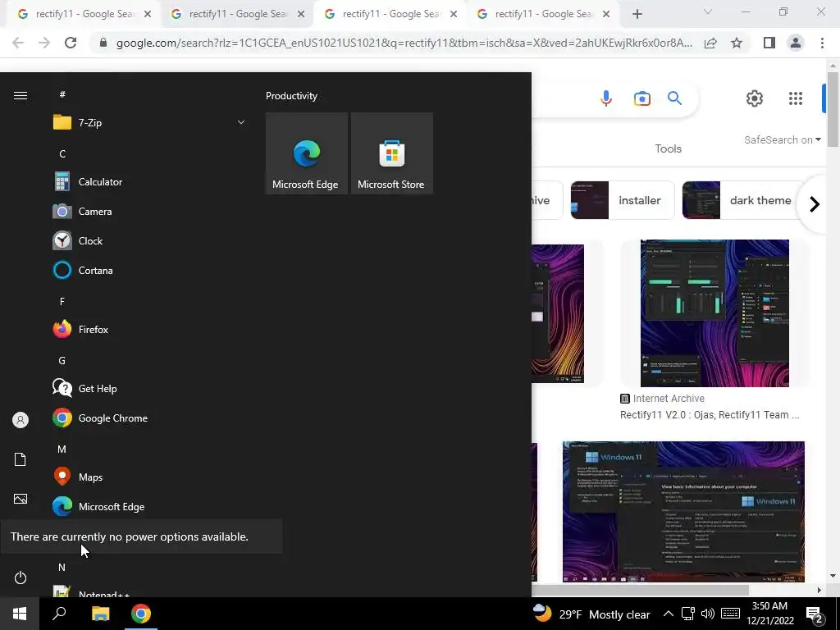Close the third rectify11 tab
The width and height of the screenshot is (840, 630).
pos(454,15)
